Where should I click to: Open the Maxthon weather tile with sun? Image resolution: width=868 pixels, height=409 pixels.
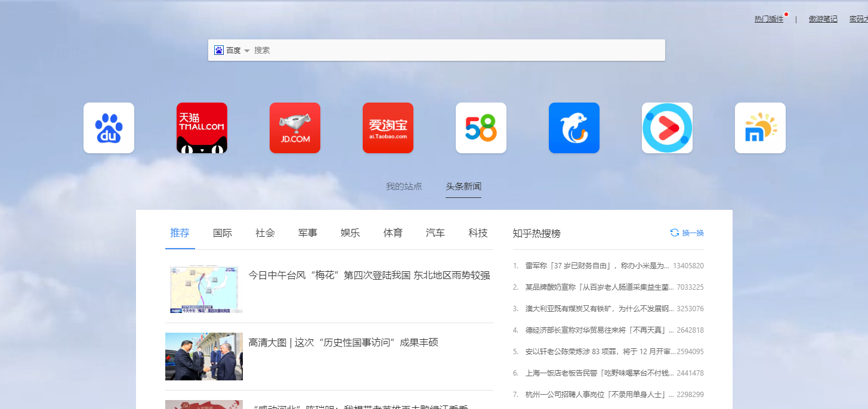[x=760, y=128]
